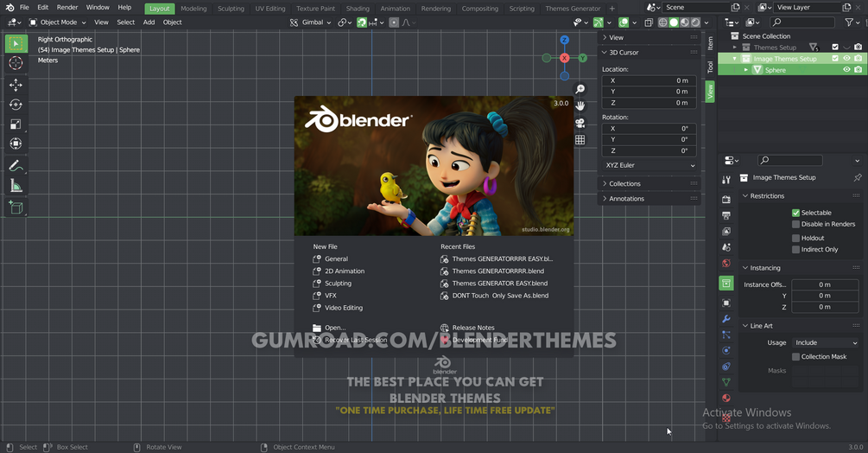Uncheck the Themes Setup collection checkbox
The image size is (868, 453).
pyautogui.click(x=835, y=47)
